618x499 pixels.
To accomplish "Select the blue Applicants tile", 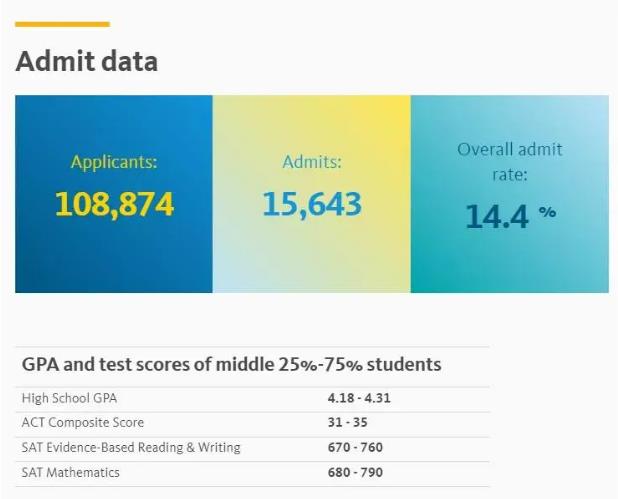I will tap(114, 194).
